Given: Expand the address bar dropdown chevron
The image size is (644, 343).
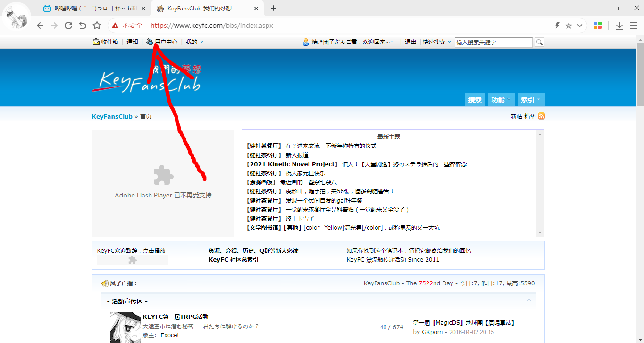Looking at the screenshot, I should [x=580, y=26].
